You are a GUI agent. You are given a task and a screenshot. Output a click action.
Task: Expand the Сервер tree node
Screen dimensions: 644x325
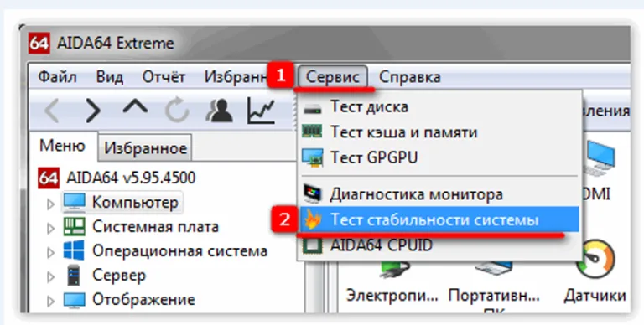click(x=50, y=277)
